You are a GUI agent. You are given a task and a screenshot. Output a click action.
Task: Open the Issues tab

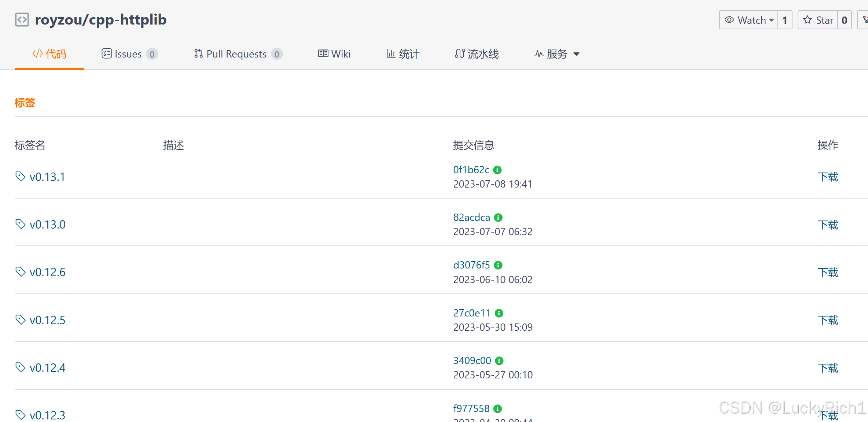pyautogui.click(x=129, y=54)
